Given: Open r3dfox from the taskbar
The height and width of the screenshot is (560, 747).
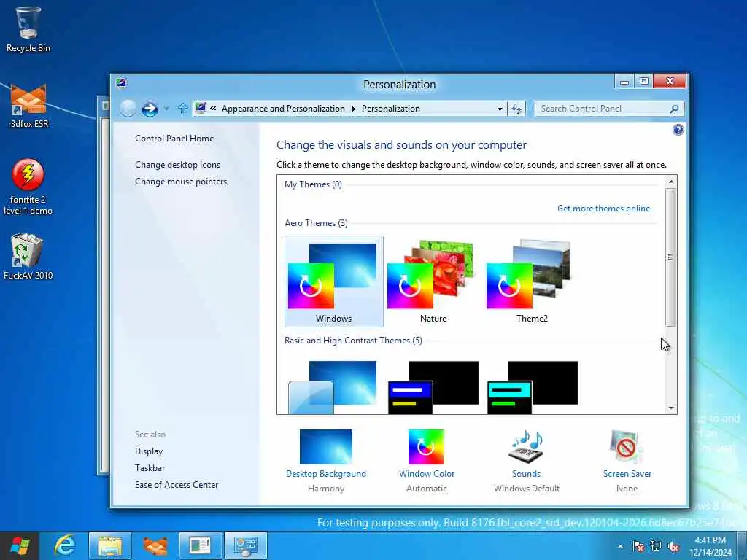Looking at the screenshot, I should point(155,545).
